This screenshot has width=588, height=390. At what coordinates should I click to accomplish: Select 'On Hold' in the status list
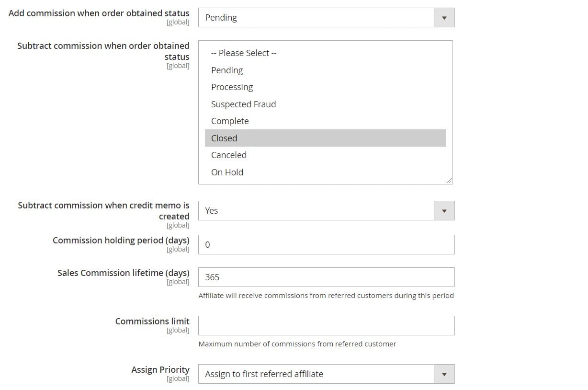pyautogui.click(x=325, y=172)
